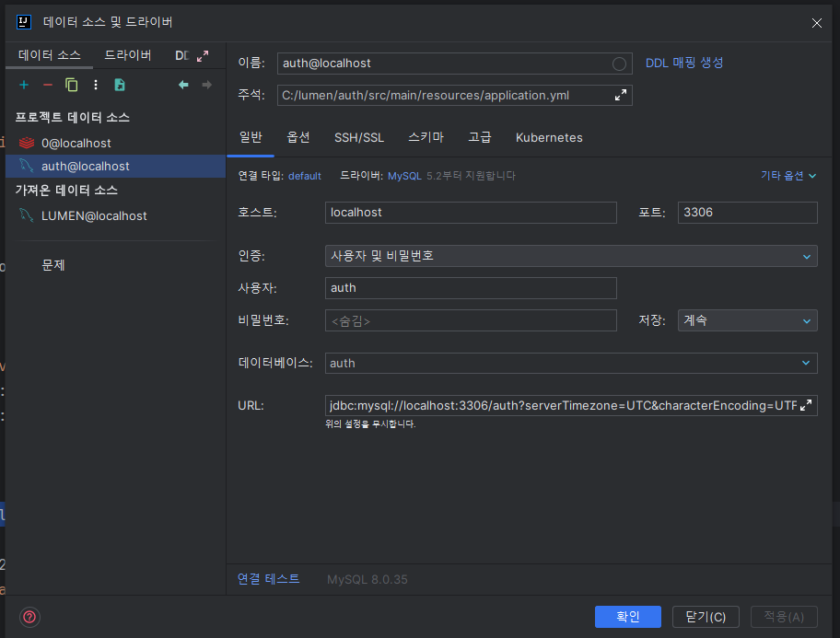Click 프로젝트 데이터 소스 header
This screenshot has width=840, height=638.
[73, 117]
